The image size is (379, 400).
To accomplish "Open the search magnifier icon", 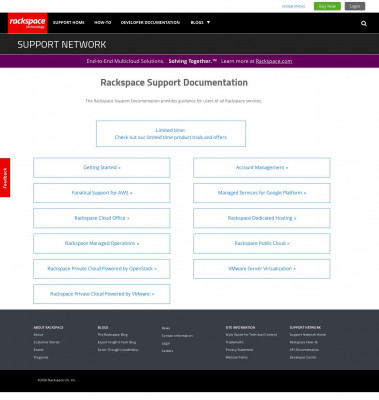I will 364,23.
